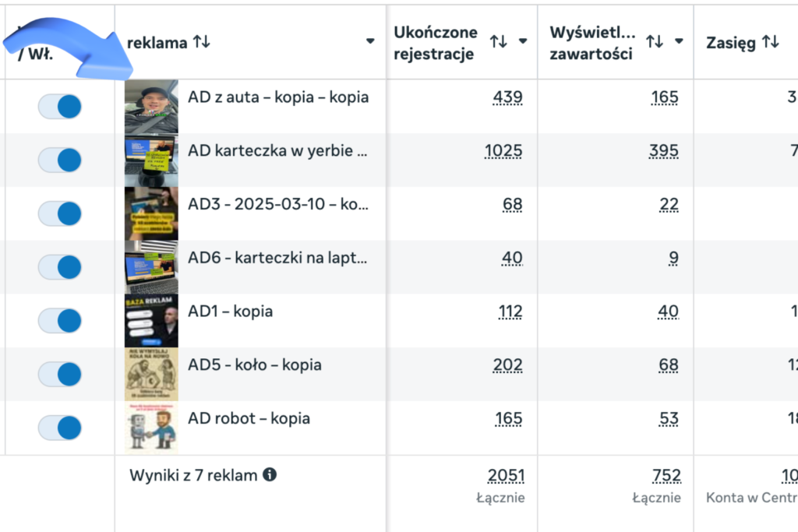Disable the AD karteczka w yerbie ad
This screenshot has width=798, height=532.
click(x=60, y=160)
